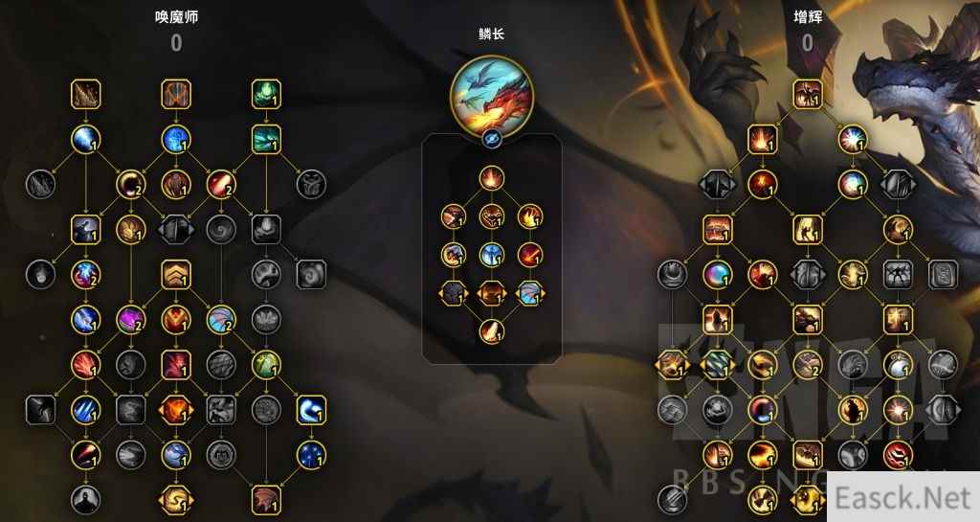Switch to the 唤魔师 class tree header
980x522 pixels.
pyautogui.click(x=177, y=17)
